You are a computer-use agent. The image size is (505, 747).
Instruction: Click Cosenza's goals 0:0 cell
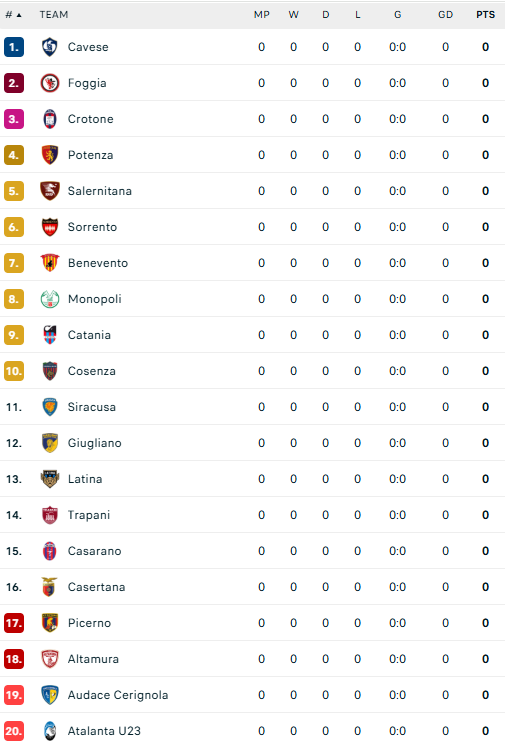[397, 371]
